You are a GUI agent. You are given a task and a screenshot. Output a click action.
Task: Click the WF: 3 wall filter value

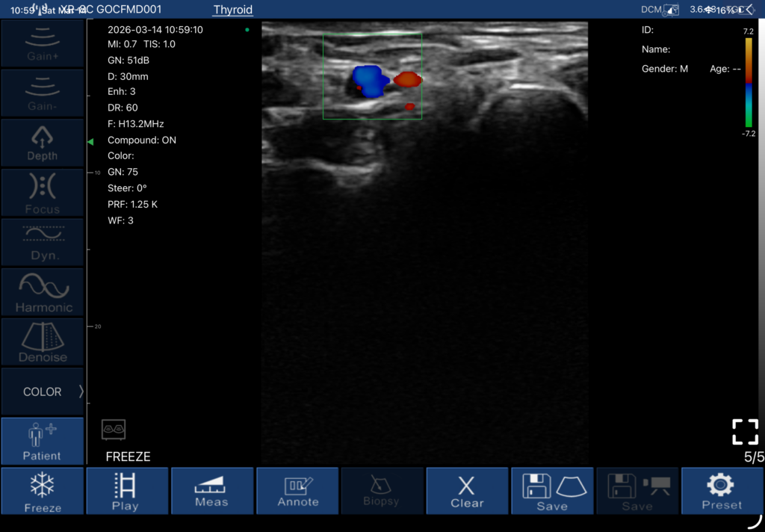point(120,220)
